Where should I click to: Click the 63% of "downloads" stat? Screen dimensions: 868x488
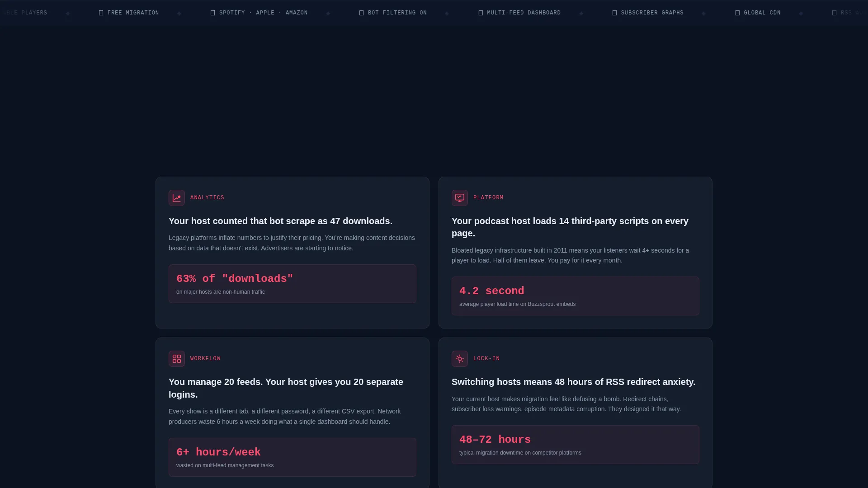(x=235, y=279)
